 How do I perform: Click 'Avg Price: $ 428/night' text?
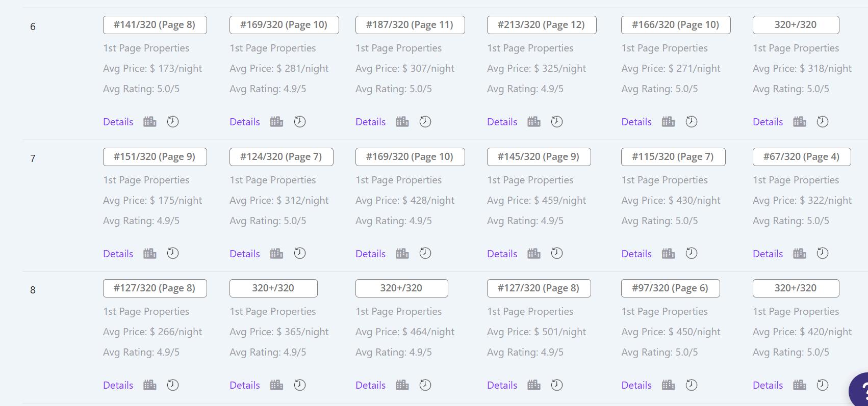[x=405, y=200]
